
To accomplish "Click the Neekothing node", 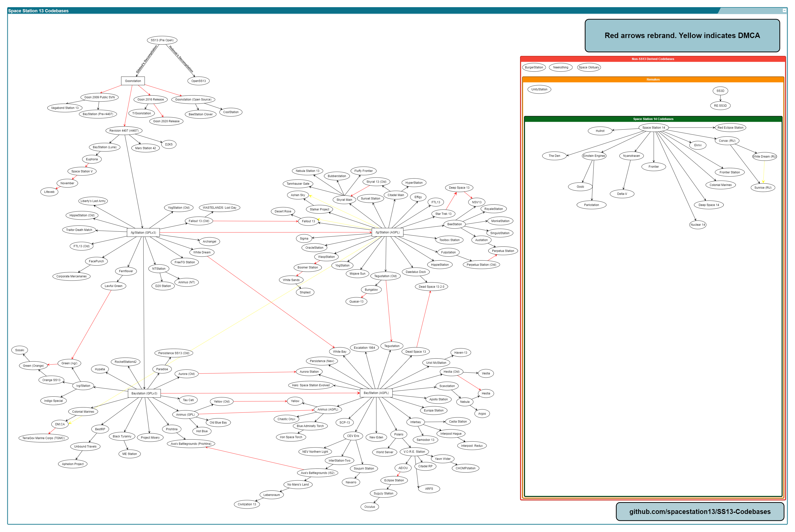I will point(561,67).
